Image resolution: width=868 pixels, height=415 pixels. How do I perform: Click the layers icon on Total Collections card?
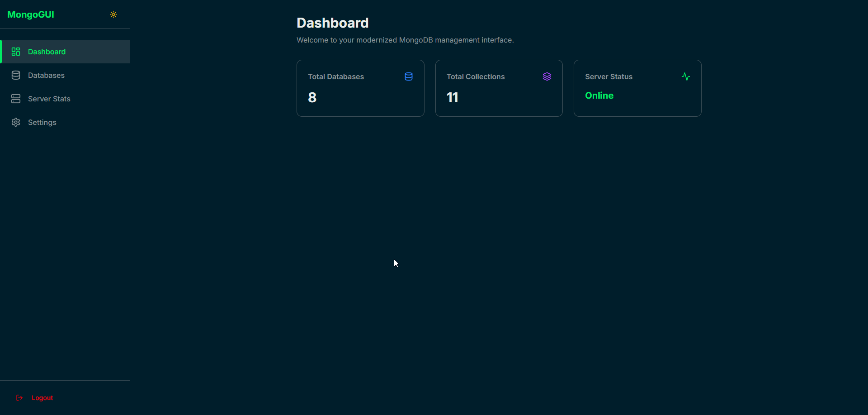click(x=547, y=76)
